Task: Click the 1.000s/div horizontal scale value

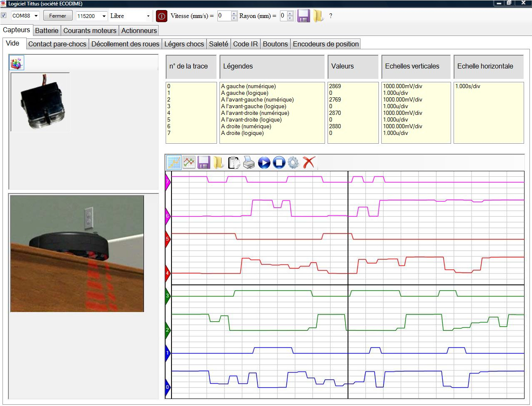Action: [468, 86]
